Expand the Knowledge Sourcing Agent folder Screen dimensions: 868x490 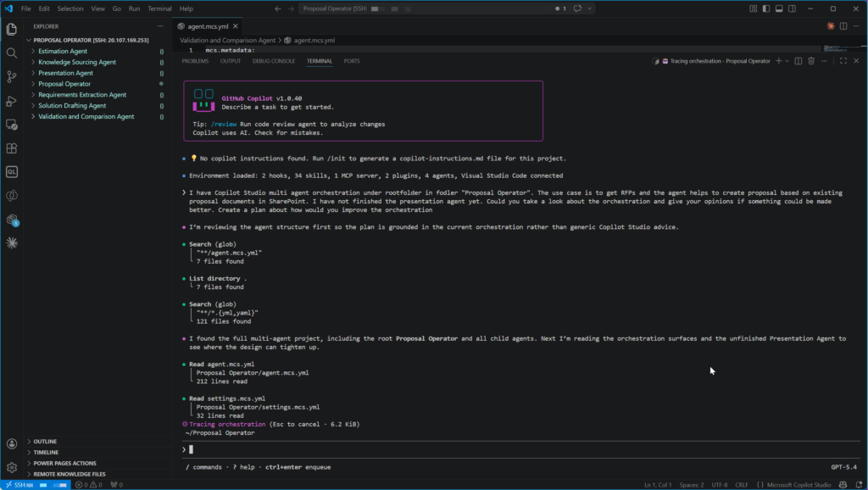pyautogui.click(x=77, y=62)
